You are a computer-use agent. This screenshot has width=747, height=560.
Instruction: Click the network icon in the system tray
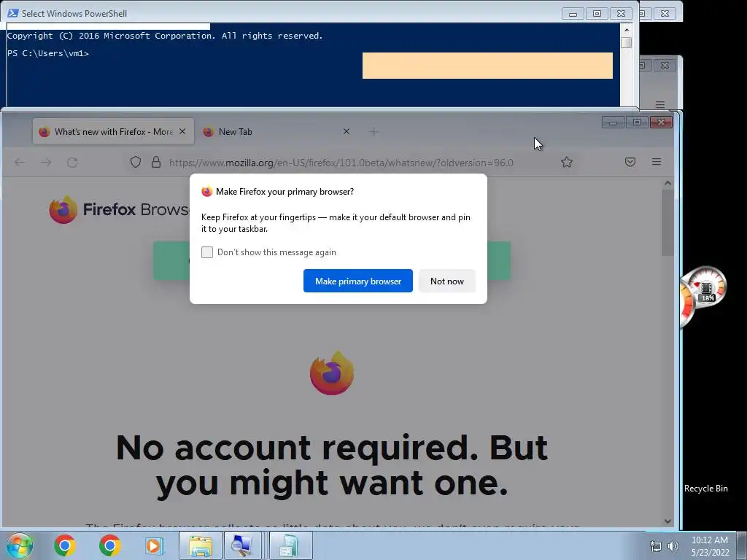point(656,546)
